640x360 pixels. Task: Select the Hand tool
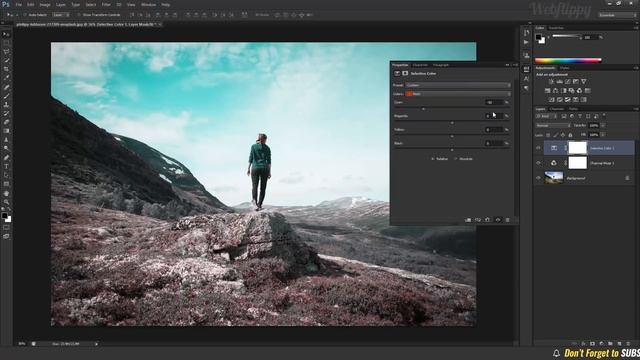coord(6,193)
